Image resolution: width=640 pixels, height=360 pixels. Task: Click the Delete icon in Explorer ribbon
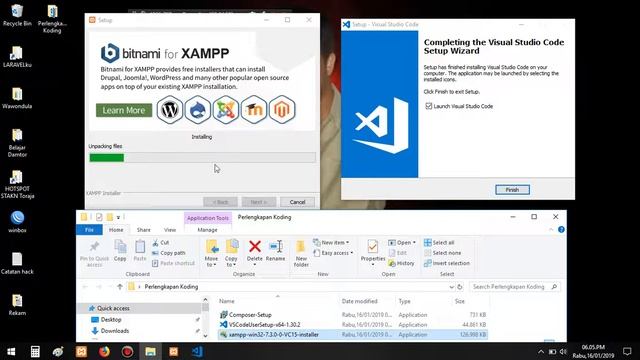255,247
